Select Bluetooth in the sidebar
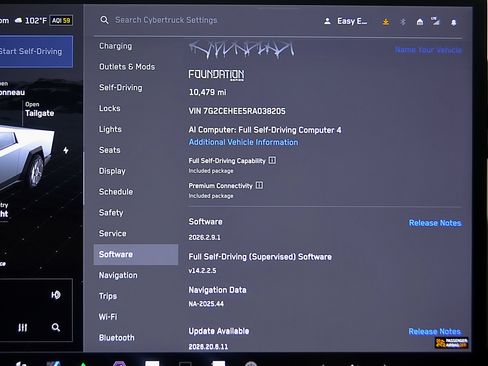The image size is (488, 366). click(x=117, y=338)
